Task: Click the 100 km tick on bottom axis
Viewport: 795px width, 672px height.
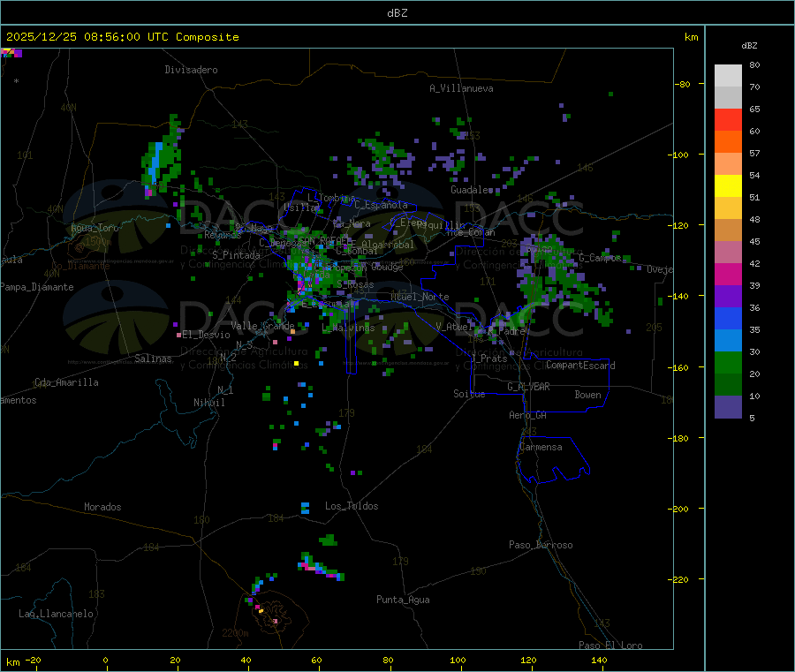Action: (458, 660)
